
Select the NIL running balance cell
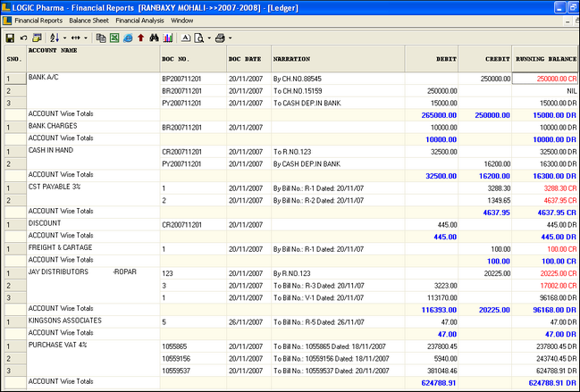pos(545,91)
